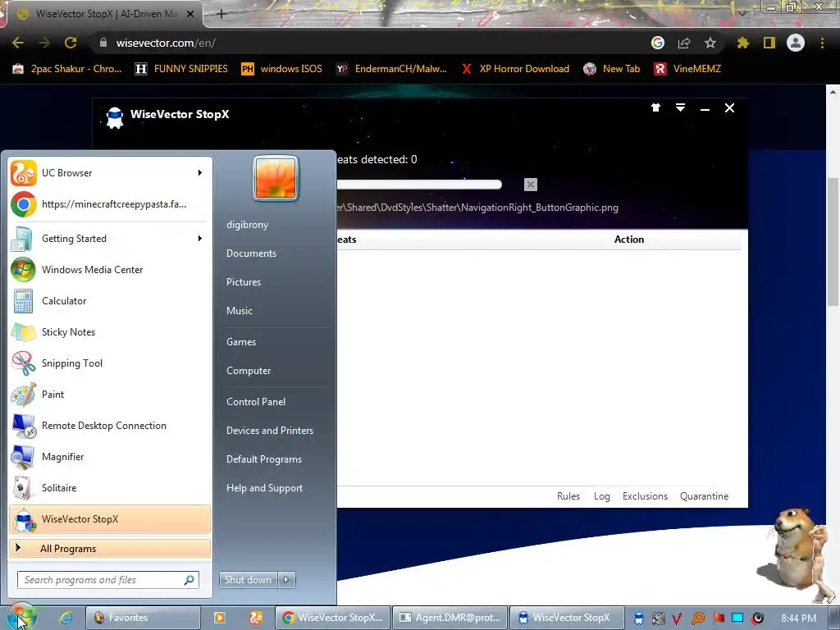Open Paint from Start menu
The image size is (840, 630).
[110, 395]
